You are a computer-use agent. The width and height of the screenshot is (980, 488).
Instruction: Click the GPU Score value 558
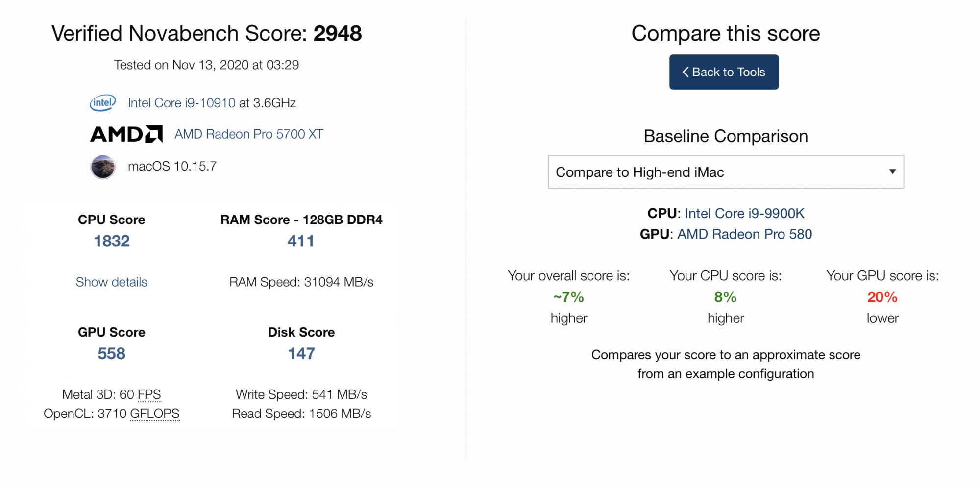[111, 354]
